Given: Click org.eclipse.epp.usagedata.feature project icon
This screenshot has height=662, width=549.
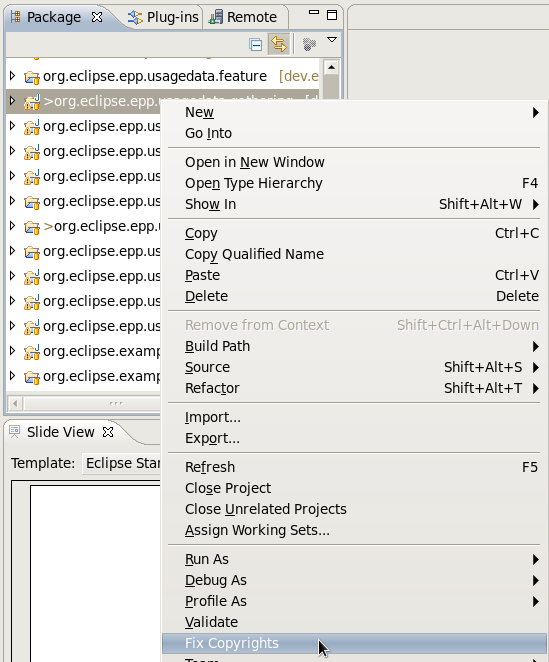Looking at the screenshot, I should (32, 77).
